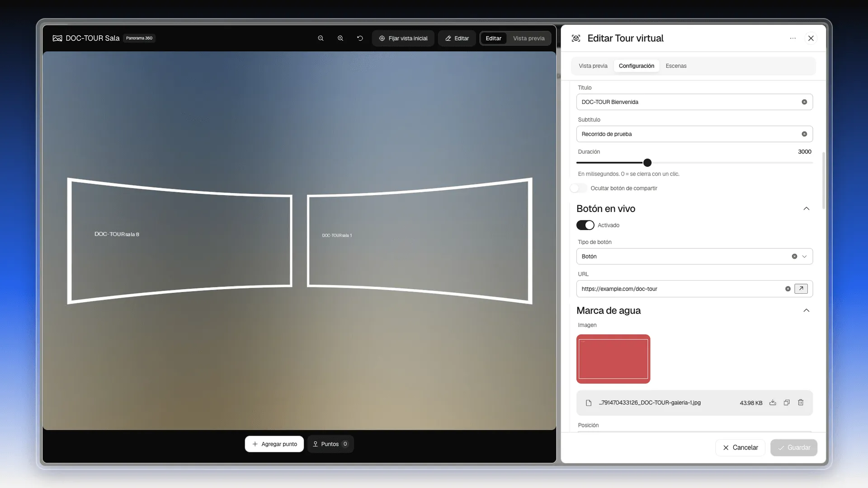Click the Editar pencil button

457,38
